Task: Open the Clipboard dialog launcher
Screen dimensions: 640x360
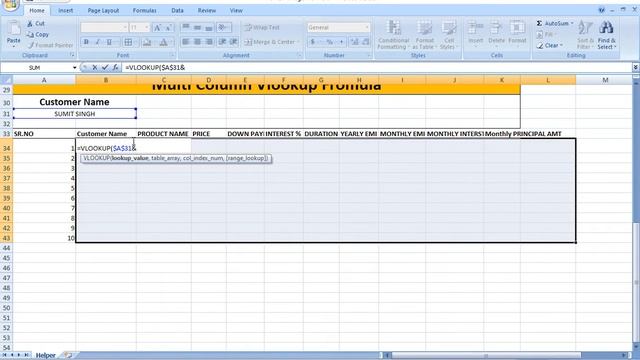Action: tap(72, 55)
